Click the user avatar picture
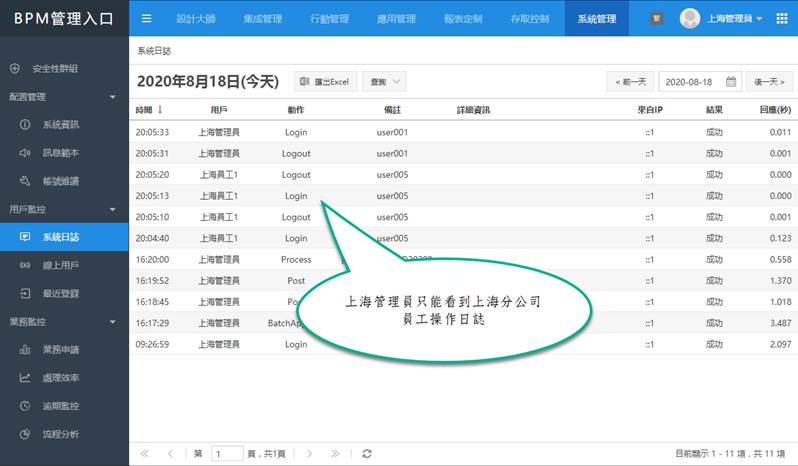This screenshot has width=798, height=466. (690, 19)
